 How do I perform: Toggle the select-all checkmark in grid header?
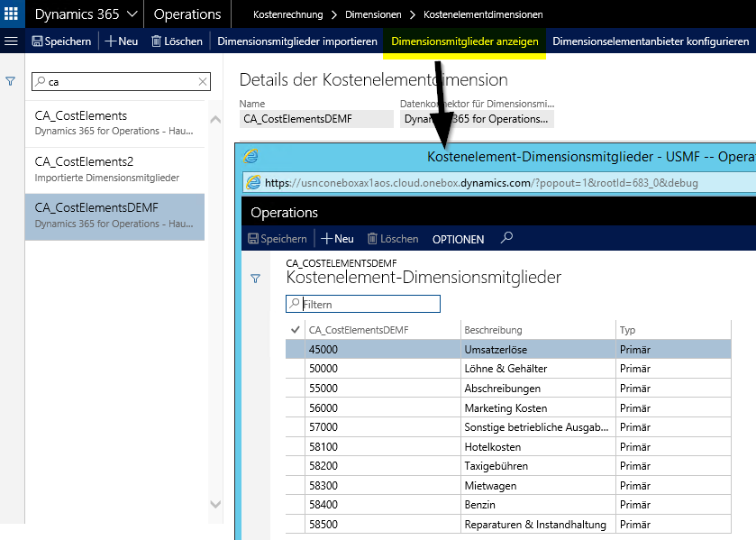point(296,330)
